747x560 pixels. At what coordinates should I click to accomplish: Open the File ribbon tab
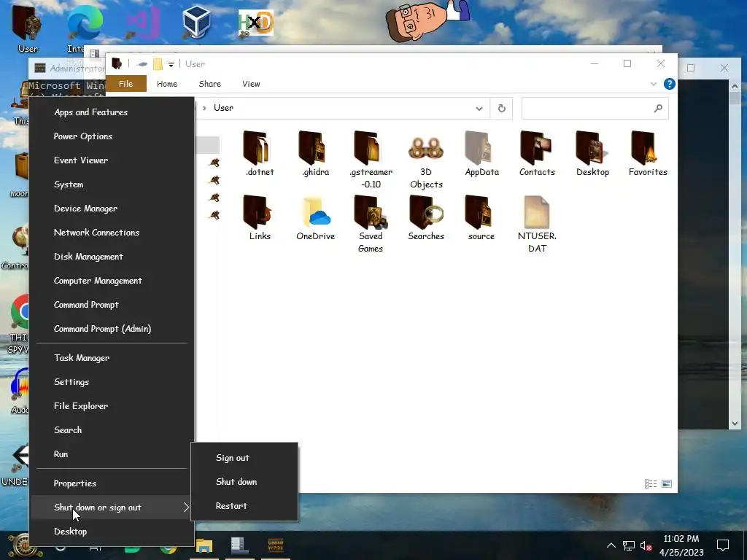[125, 84]
